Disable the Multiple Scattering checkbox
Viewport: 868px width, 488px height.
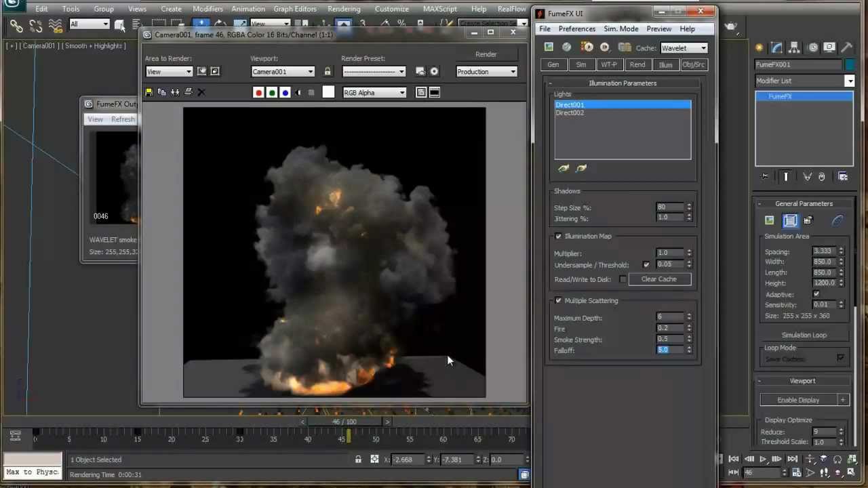559,301
